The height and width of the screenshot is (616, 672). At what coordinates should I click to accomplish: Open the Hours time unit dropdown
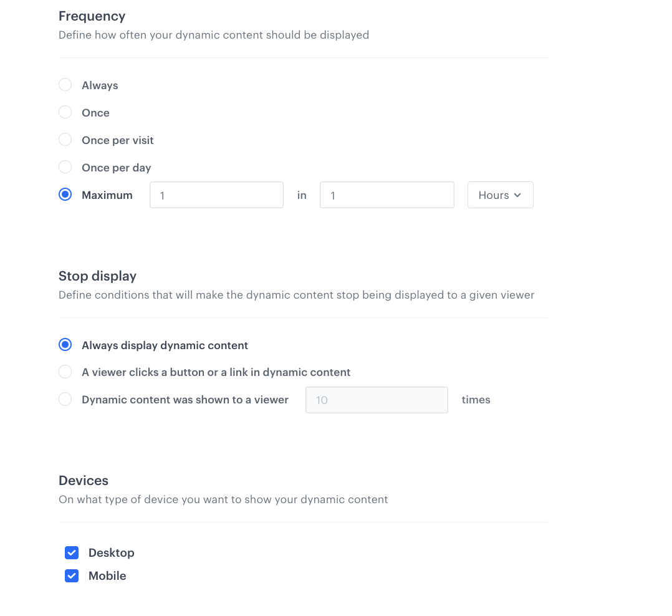click(x=500, y=195)
